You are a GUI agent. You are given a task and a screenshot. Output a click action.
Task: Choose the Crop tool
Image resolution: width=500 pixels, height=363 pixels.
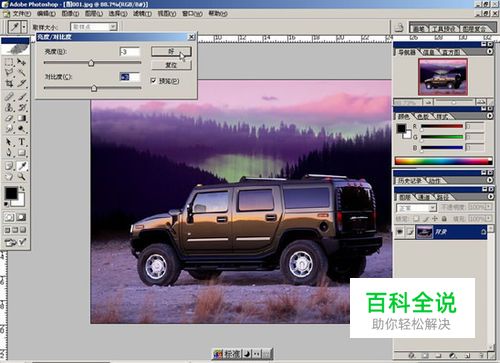(9, 83)
